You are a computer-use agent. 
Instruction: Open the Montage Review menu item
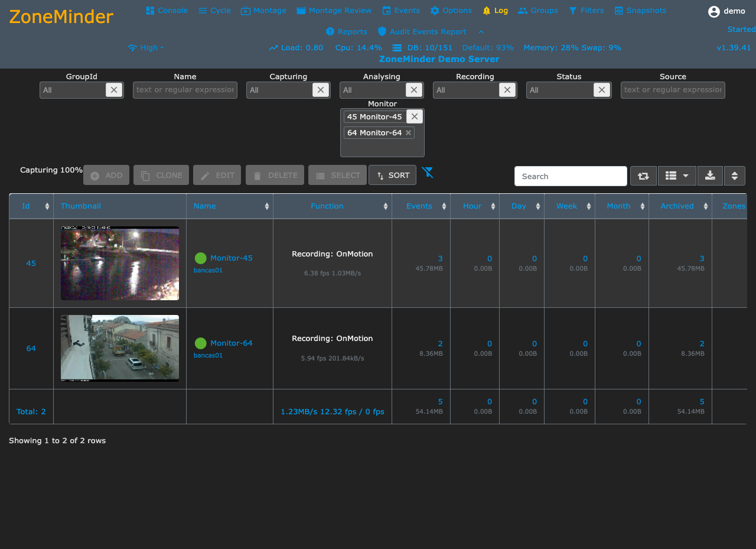pos(334,11)
